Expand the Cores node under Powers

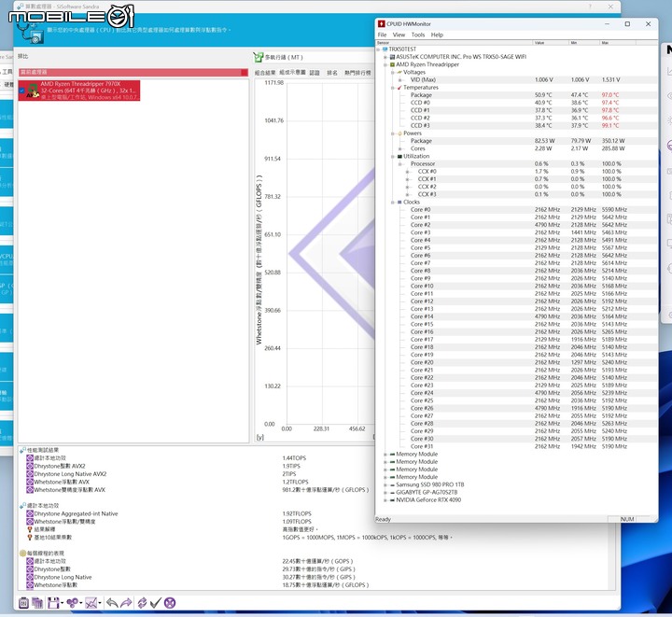pos(399,148)
